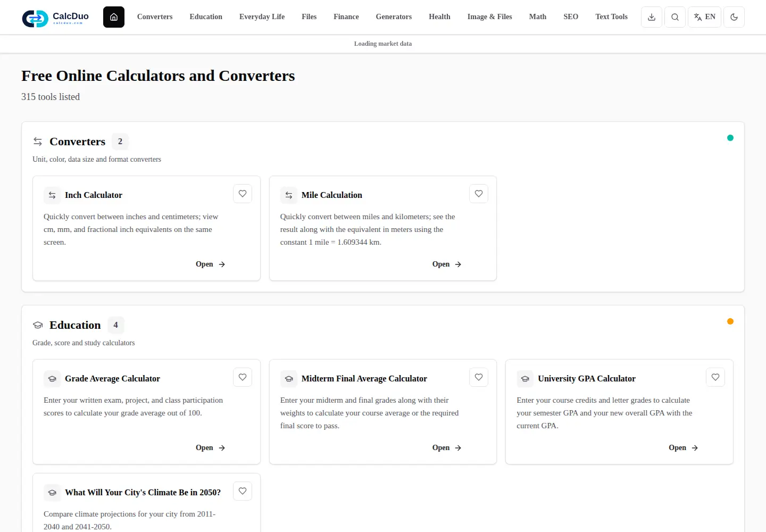Open the search icon in header
766x532 pixels.
(x=675, y=17)
